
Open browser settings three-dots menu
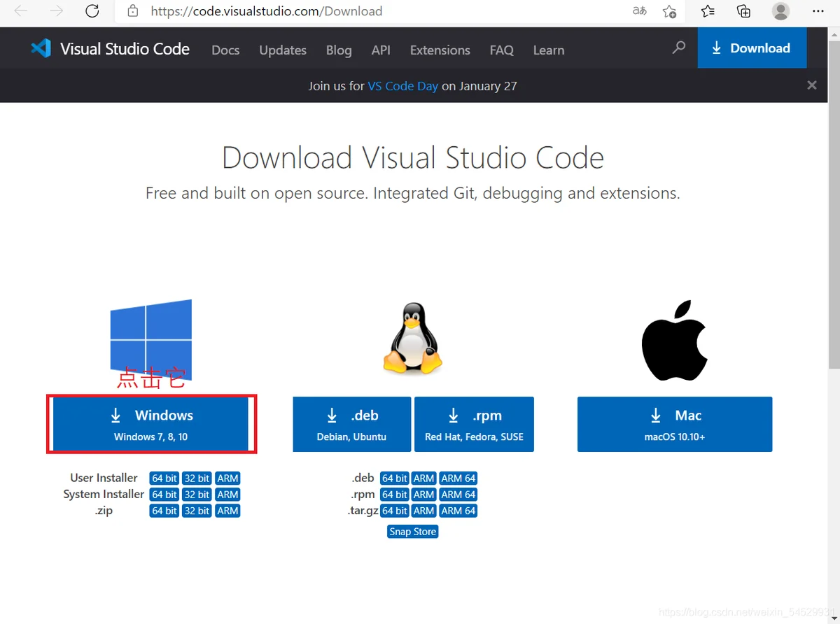[x=818, y=11]
